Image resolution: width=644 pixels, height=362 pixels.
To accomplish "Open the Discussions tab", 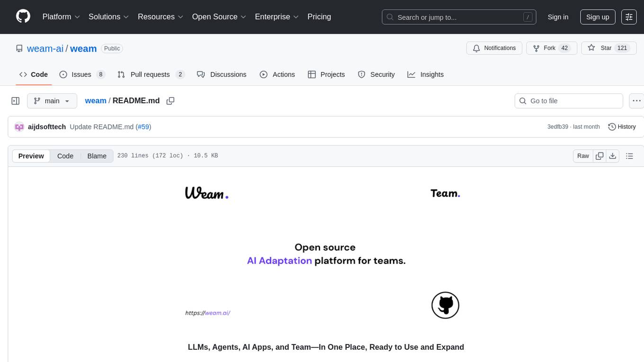I will coord(222,74).
